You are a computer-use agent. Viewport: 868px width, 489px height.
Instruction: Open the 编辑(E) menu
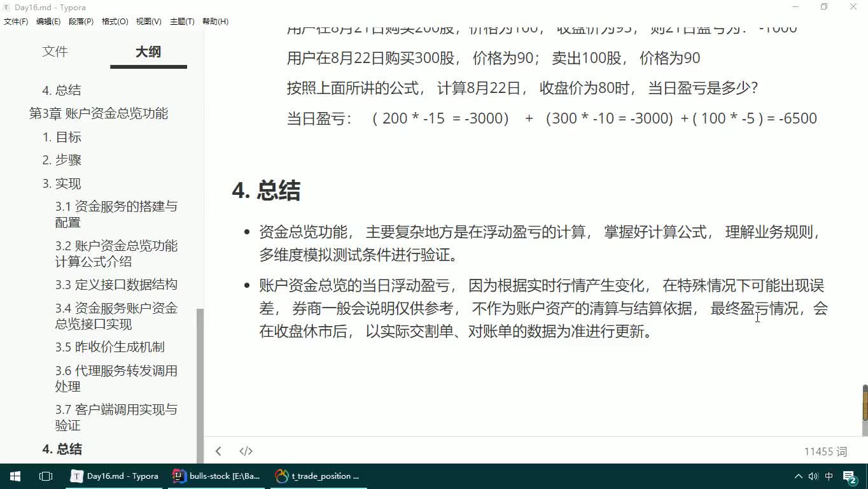tap(48, 22)
